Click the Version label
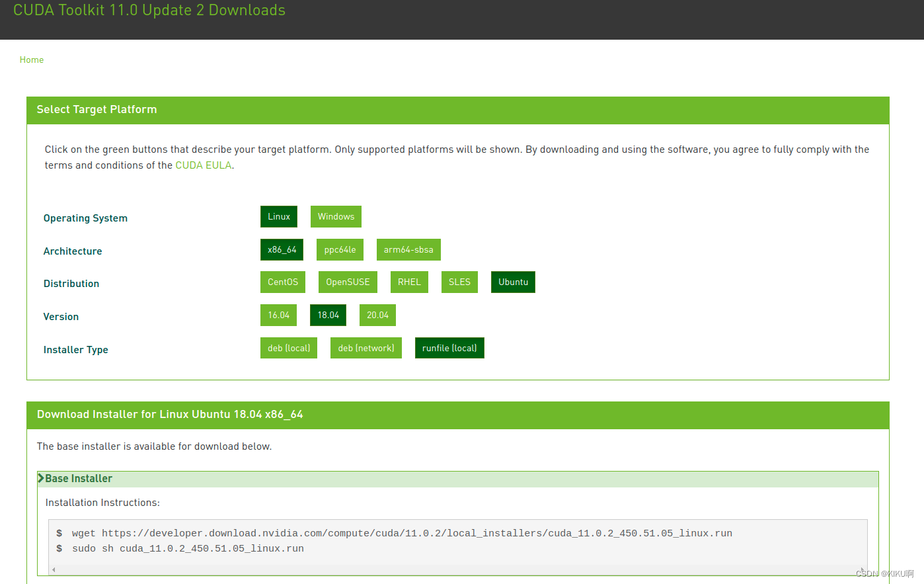The image size is (924, 584). tap(61, 317)
